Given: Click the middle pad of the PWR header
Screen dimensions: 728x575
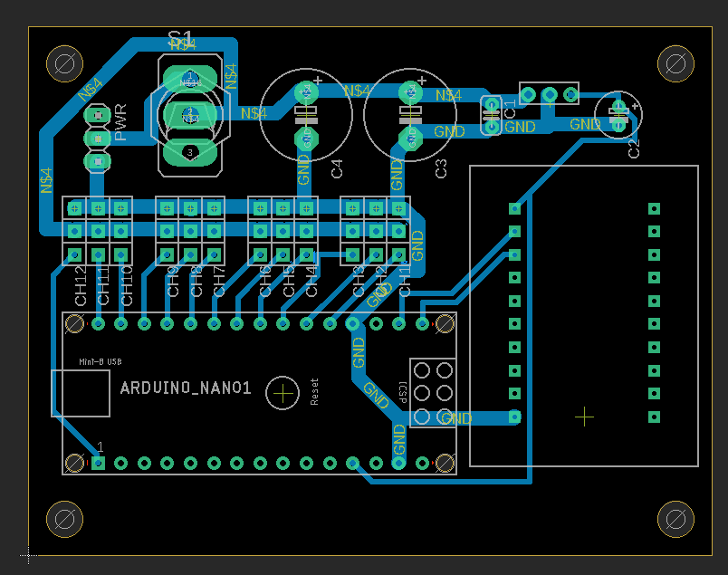Looking at the screenshot, I should pyautogui.click(x=98, y=139).
